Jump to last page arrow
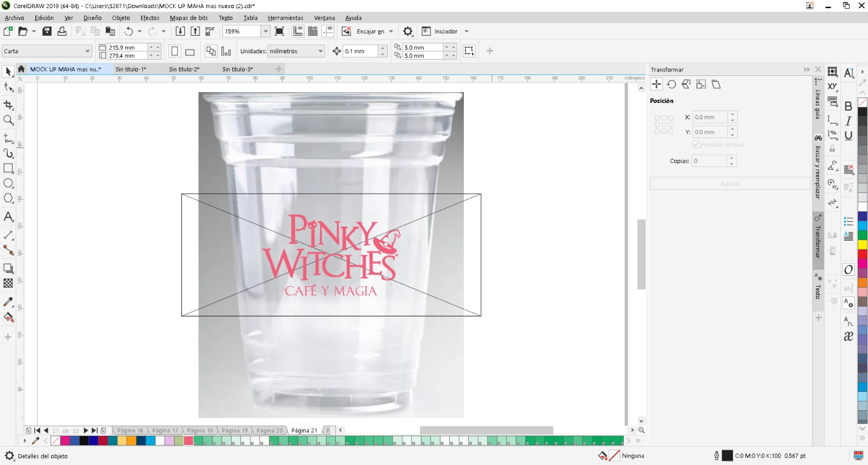Viewport: 868px width, 465px height. (x=94, y=430)
